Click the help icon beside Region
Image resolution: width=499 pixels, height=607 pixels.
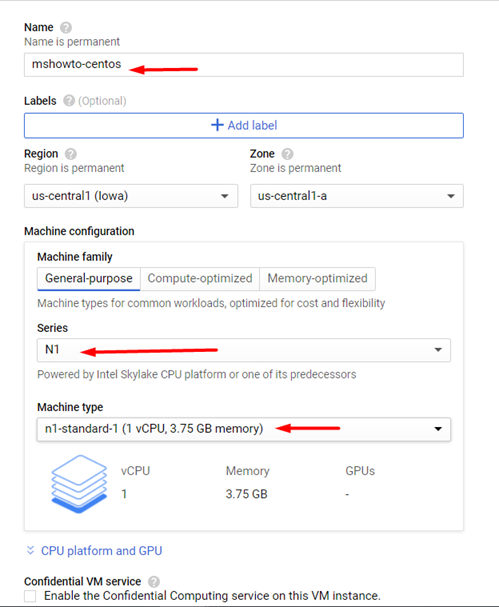coord(70,154)
